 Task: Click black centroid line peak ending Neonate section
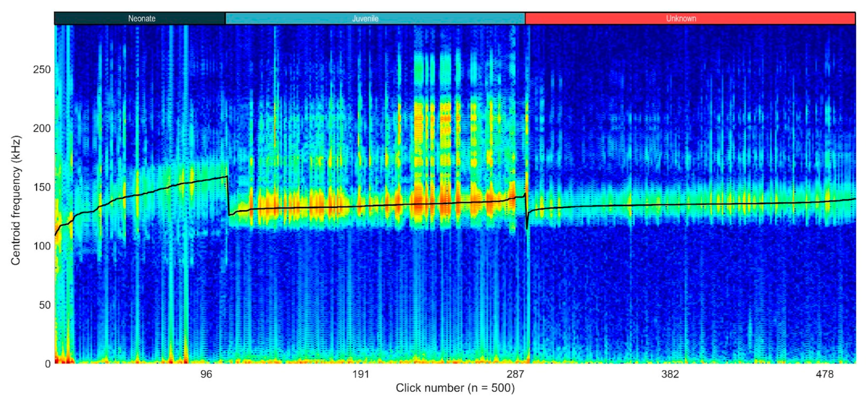point(227,176)
